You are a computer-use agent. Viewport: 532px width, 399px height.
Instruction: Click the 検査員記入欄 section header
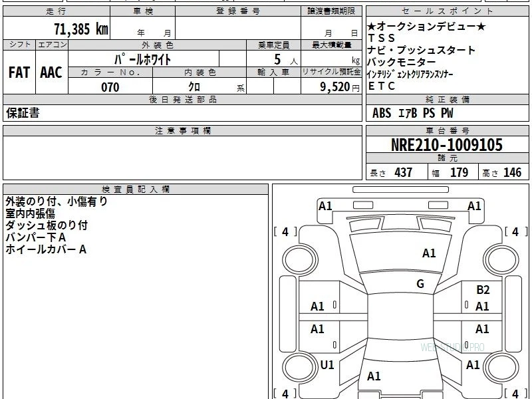pyautogui.click(x=136, y=190)
